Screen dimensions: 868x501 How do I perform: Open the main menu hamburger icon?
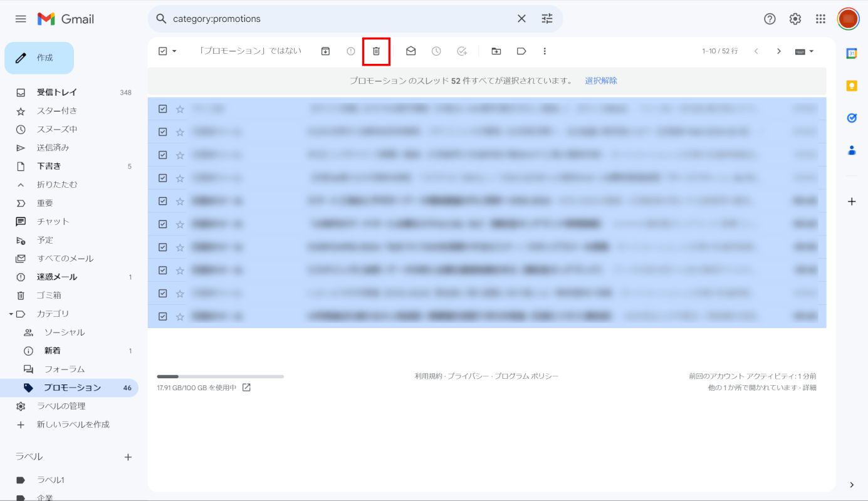click(x=21, y=19)
